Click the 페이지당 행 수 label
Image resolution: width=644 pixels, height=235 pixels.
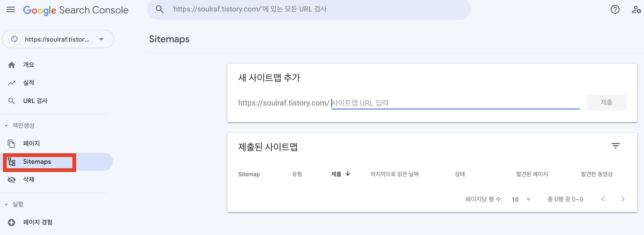pos(483,199)
